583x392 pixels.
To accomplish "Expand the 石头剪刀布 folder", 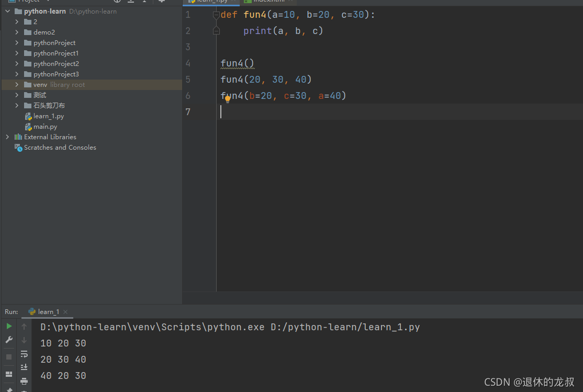I will click(x=17, y=105).
